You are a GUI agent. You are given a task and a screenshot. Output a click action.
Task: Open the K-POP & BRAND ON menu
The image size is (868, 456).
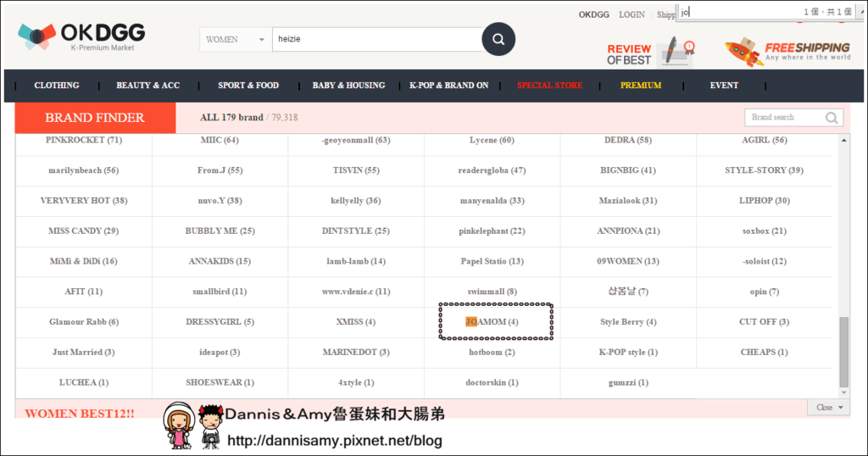pyautogui.click(x=449, y=86)
